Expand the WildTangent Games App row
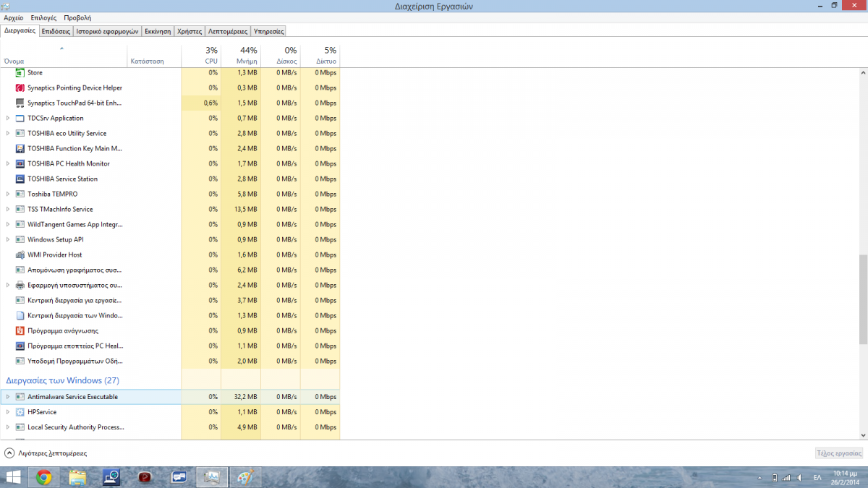The image size is (868, 488). pyautogui.click(x=8, y=224)
